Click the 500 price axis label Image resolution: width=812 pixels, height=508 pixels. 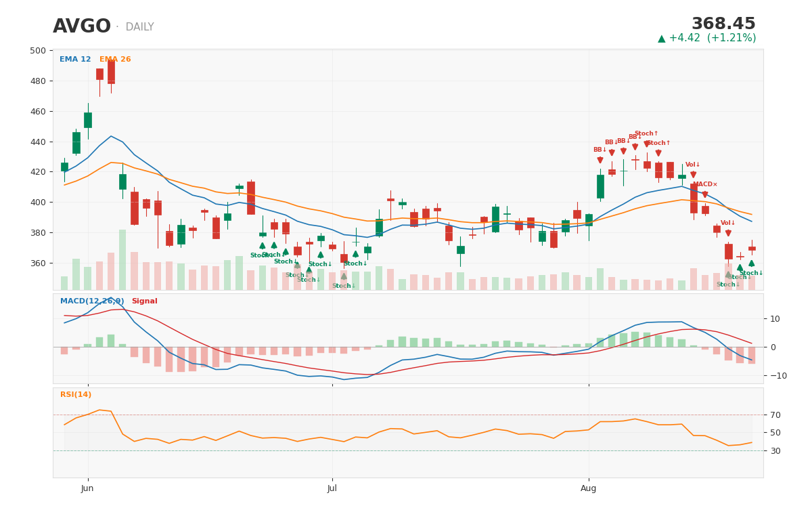(x=39, y=51)
